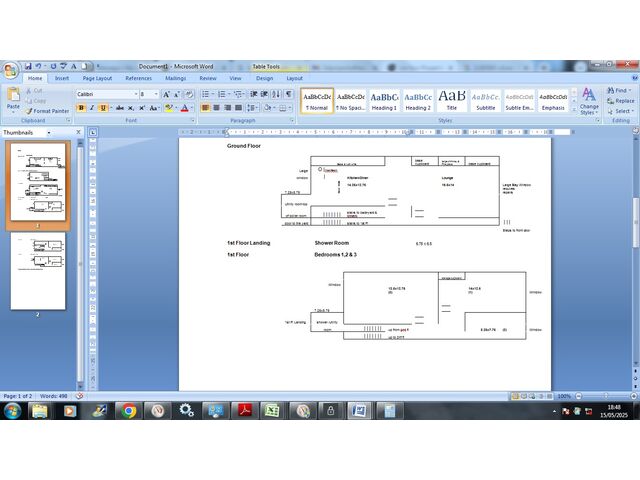Click the Grow Font icon
The image size is (640, 480).
tap(166, 94)
